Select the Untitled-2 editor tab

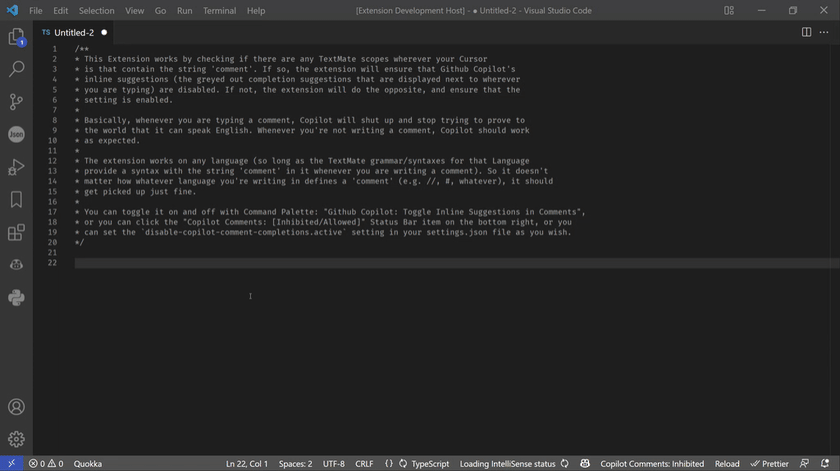pyautogui.click(x=73, y=33)
